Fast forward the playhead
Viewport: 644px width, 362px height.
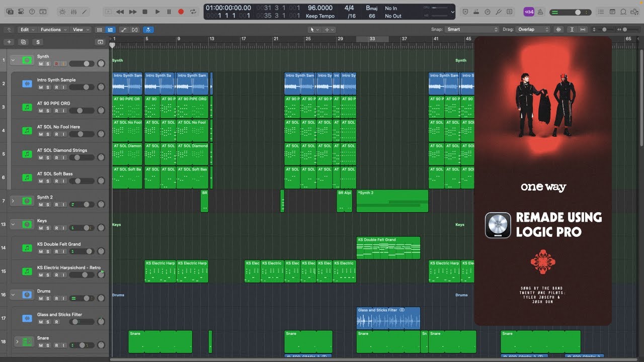pyautogui.click(x=133, y=12)
